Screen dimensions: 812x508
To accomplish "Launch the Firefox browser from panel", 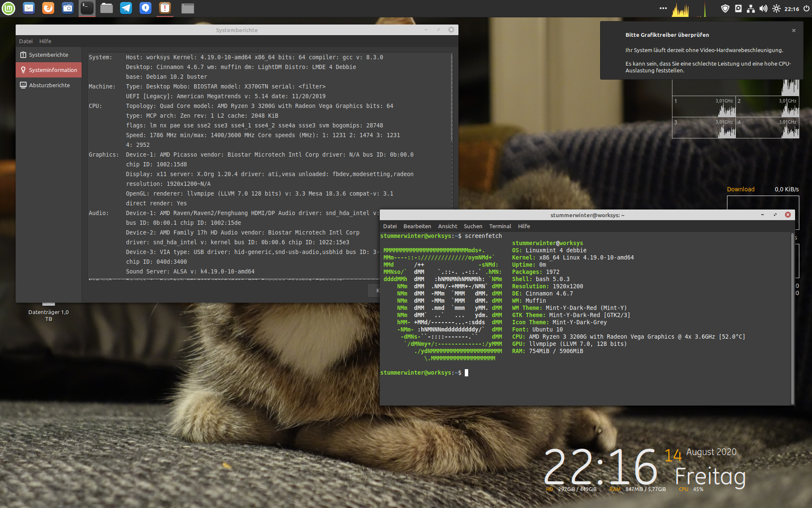I will 48,8.
